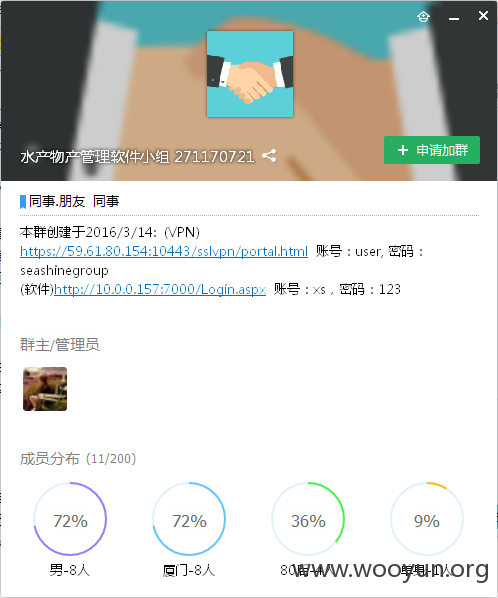Minimize the group info window
Screen dimensions: 498x598
click(454, 18)
